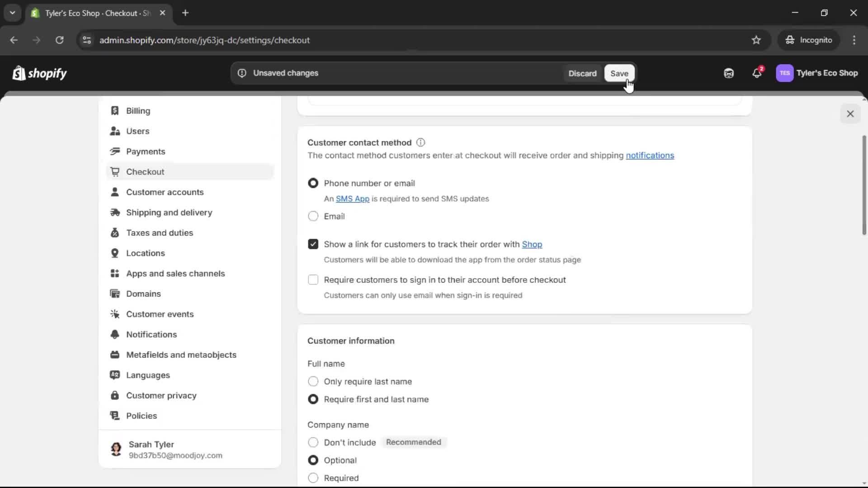Open the SMS App link

coord(352,199)
